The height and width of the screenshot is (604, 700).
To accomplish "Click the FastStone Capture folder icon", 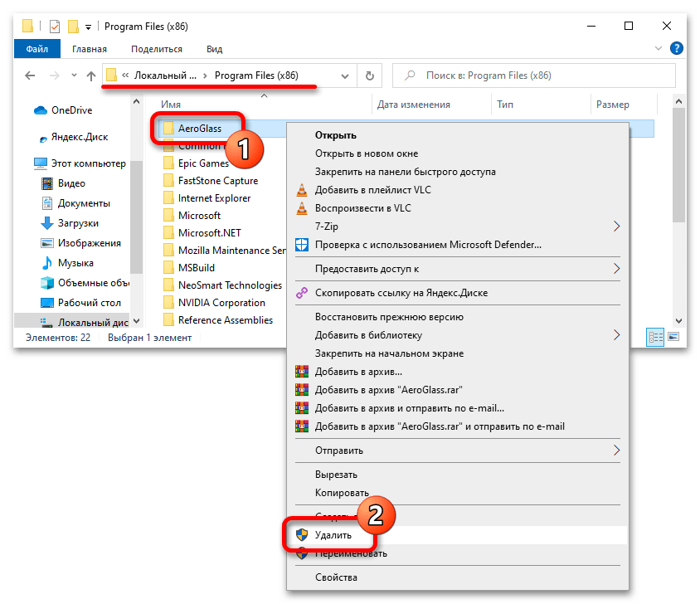I will [168, 181].
